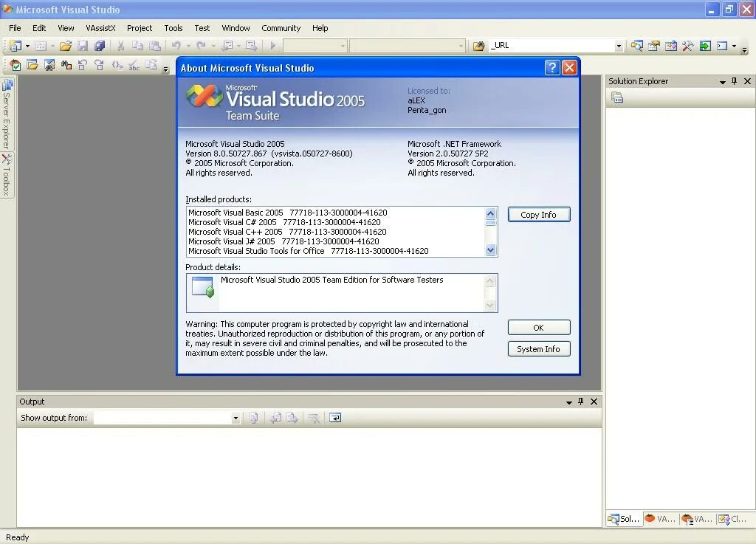Click the Redo arrow icon

[201, 46]
